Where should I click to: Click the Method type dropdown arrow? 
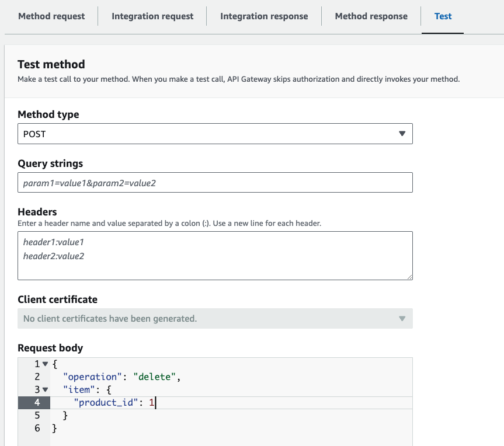pos(402,134)
